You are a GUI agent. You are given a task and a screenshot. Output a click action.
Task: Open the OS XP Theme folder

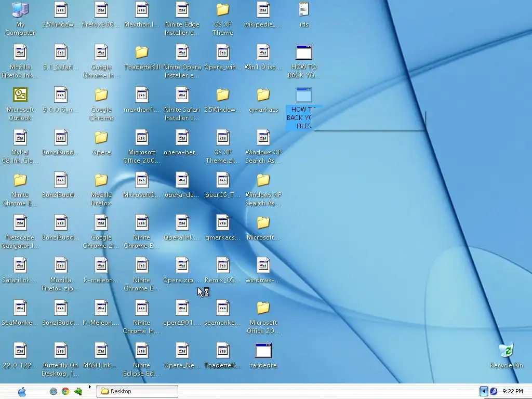pos(222,10)
